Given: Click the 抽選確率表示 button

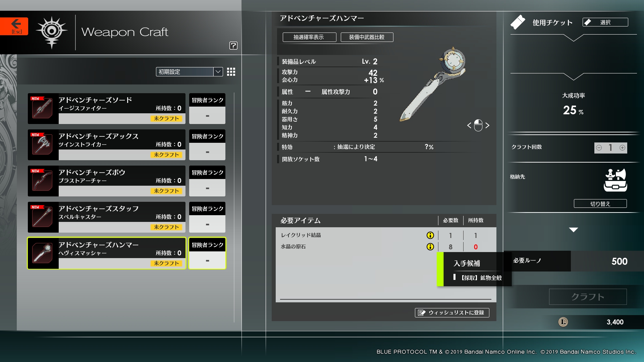Looking at the screenshot, I should click(x=309, y=37).
